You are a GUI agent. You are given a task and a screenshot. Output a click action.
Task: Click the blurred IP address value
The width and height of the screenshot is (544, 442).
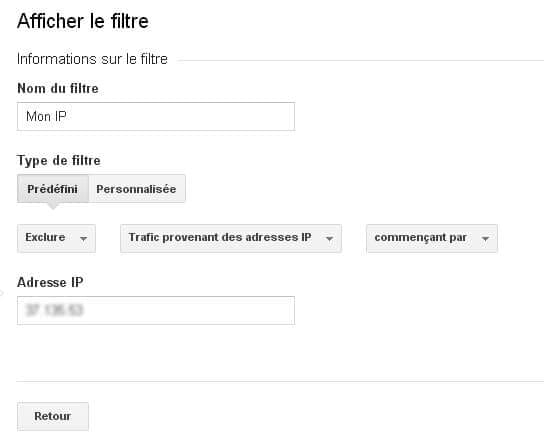(x=54, y=310)
